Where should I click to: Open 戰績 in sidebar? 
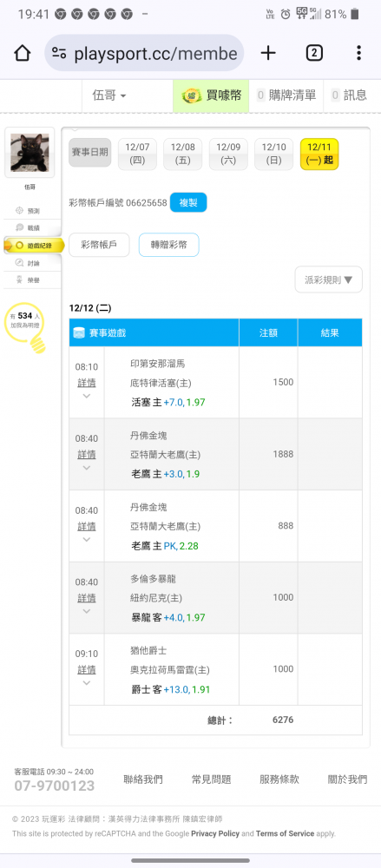click(x=31, y=228)
